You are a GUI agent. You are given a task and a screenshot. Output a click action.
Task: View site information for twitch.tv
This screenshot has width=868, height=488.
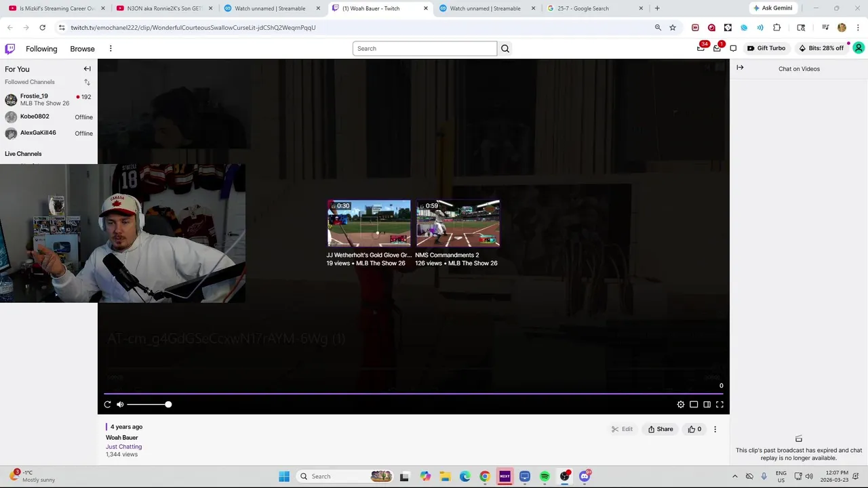(62, 28)
